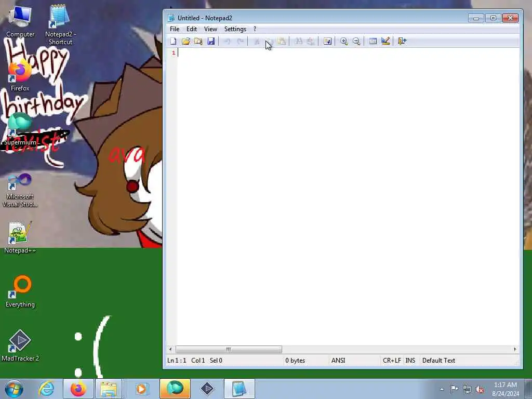Select the MadTracker 2 desktop shortcut
This screenshot has width=532, height=399.
[x=20, y=345]
